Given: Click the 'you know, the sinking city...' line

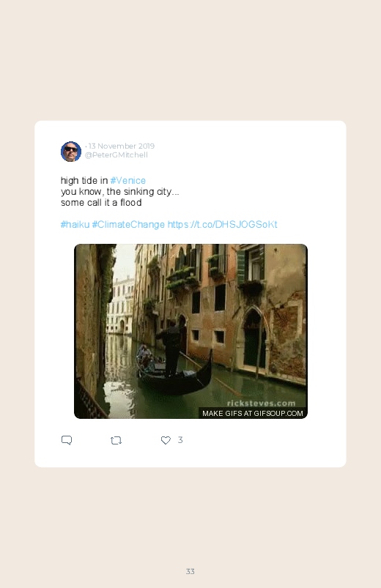Looking at the screenshot, I should tap(120, 192).
